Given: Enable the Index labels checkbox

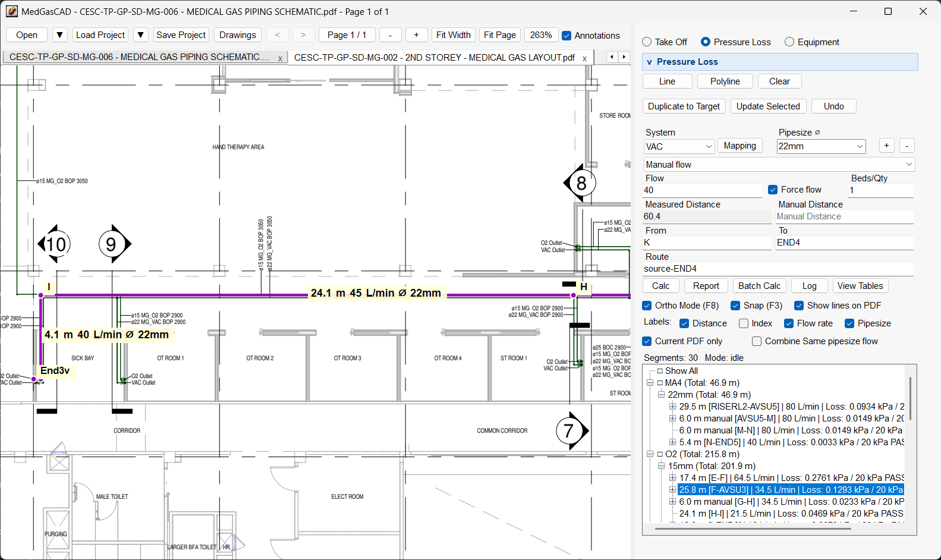Looking at the screenshot, I should [744, 323].
